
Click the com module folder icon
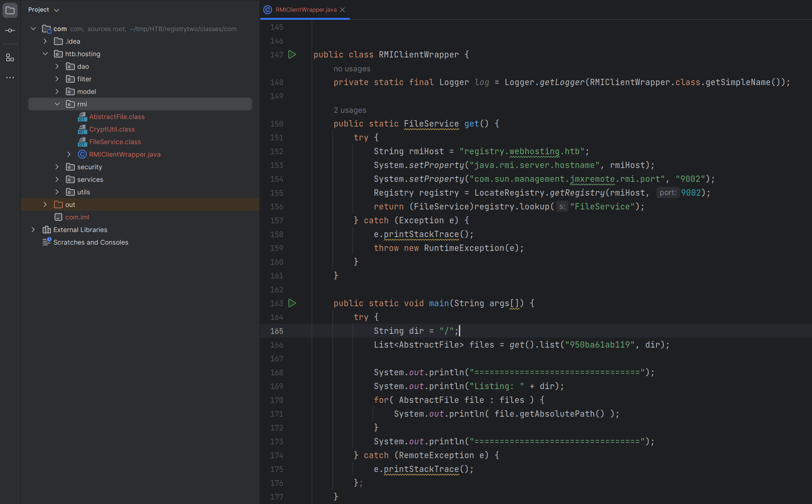point(47,29)
